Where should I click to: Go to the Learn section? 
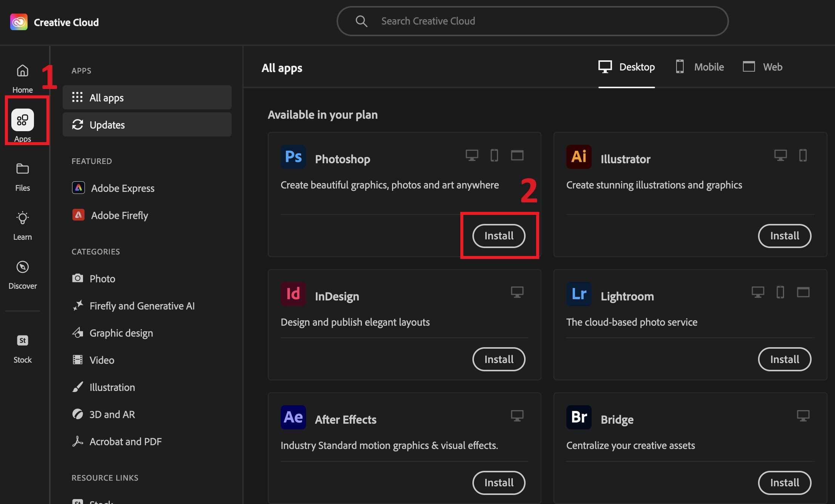(22, 225)
